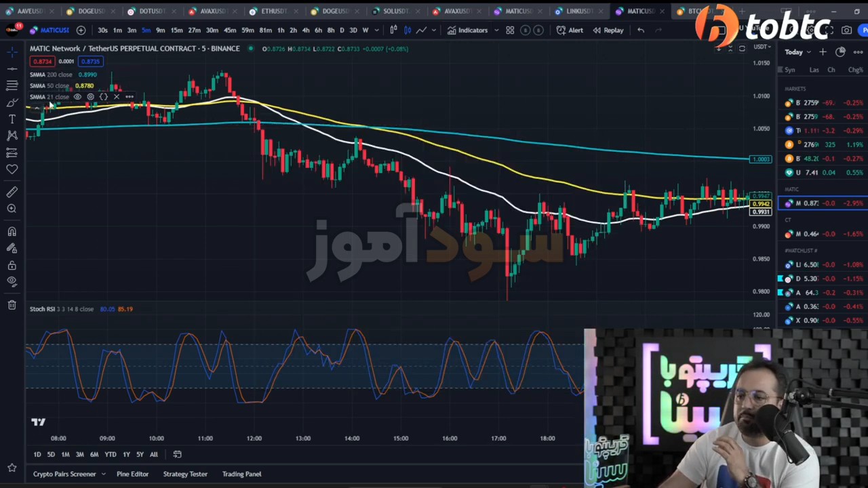The height and width of the screenshot is (488, 868).
Task: Add symbol to watchlist with plus icon
Action: point(823,52)
